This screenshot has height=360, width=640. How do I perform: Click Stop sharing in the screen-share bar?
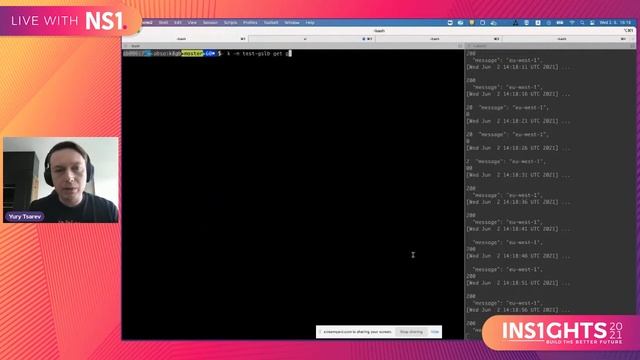pos(411,332)
